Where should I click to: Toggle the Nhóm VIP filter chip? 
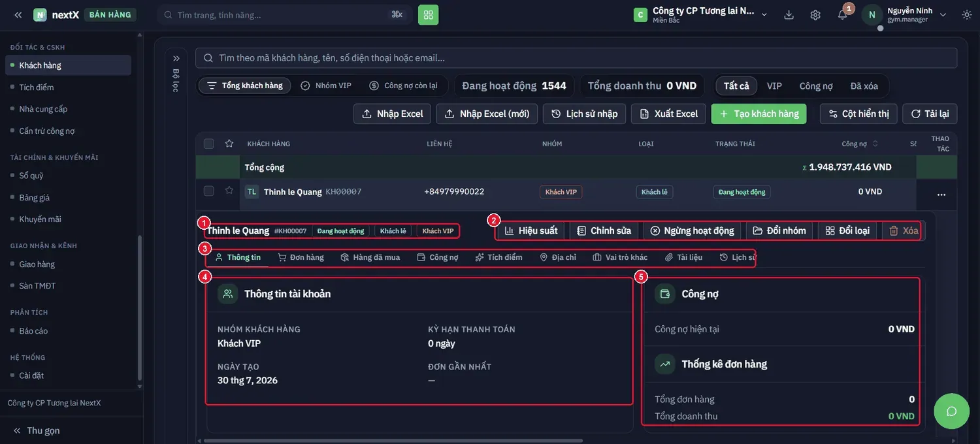click(326, 86)
